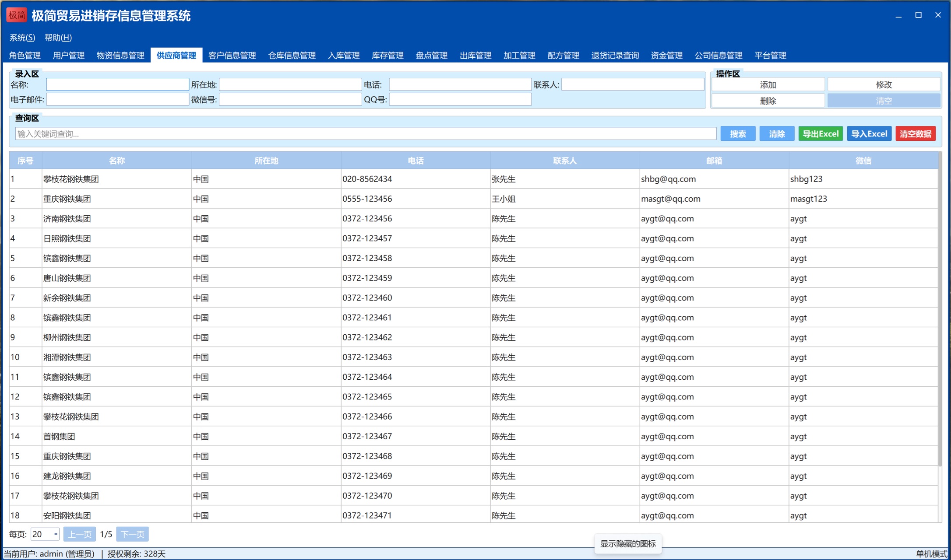Click the 添加 button

[768, 84]
